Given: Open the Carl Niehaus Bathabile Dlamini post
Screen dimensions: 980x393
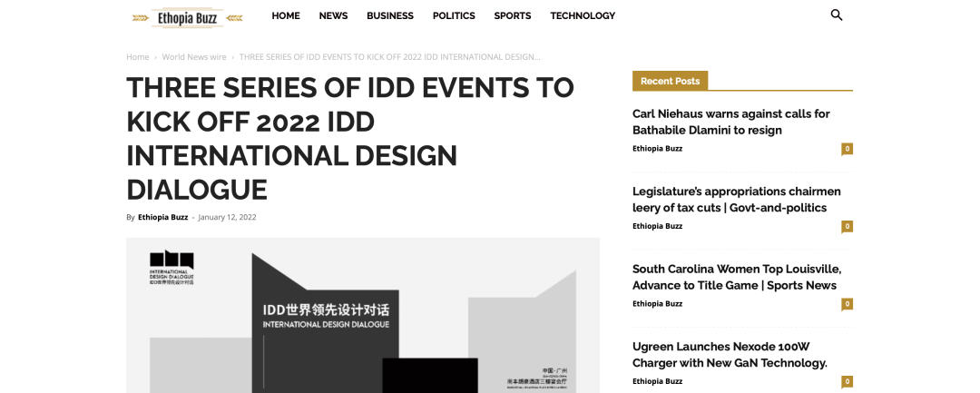Looking at the screenshot, I should (731, 122).
